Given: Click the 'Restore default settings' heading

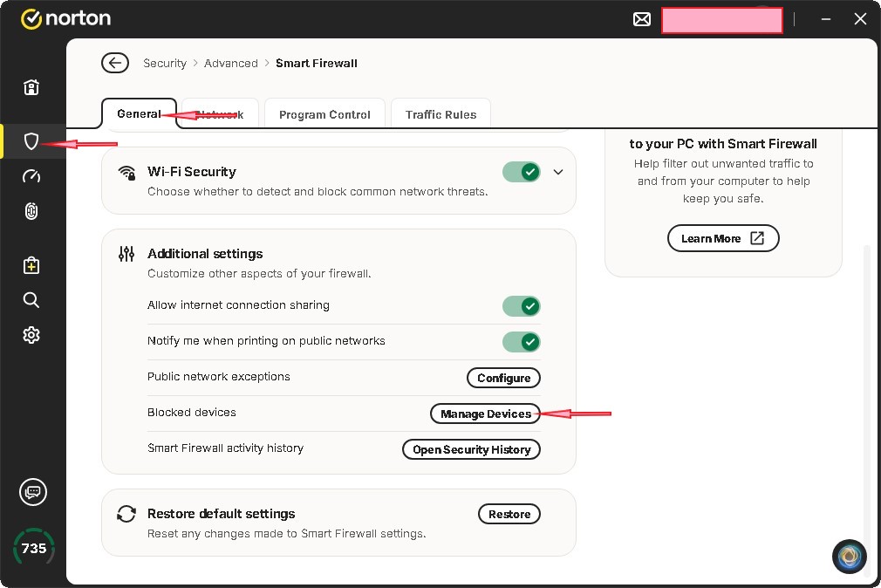Looking at the screenshot, I should 221,514.
